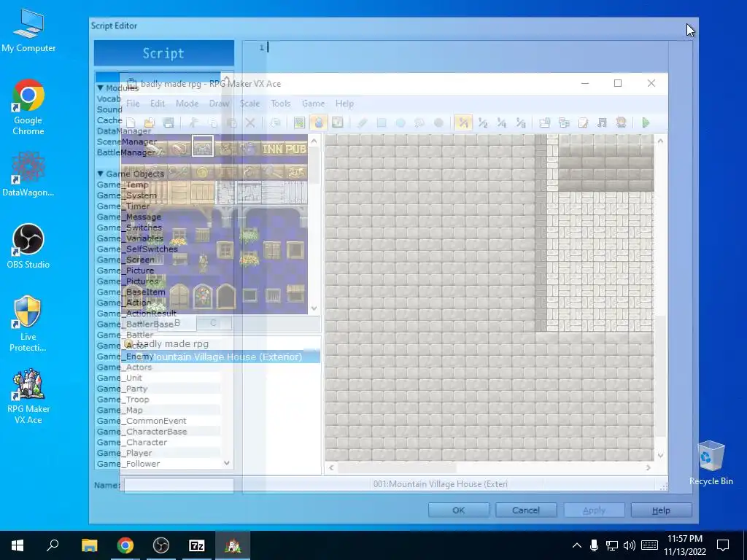The height and width of the screenshot is (560, 747).
Task: Open the Resource Manager toolbar icon
Action: (x=564, y=122)
